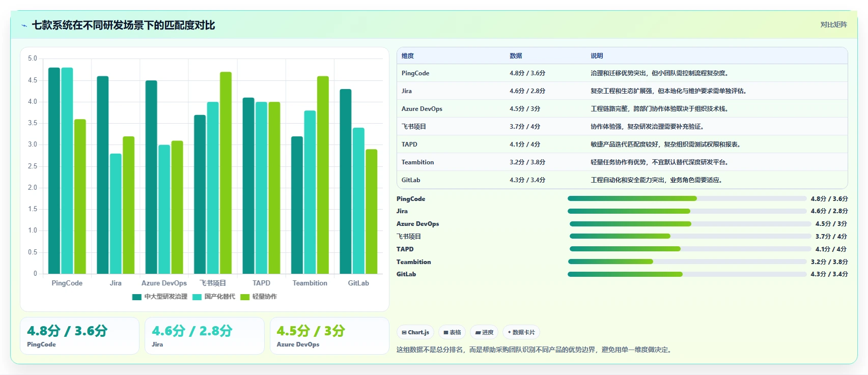Click the small icon before the 七款系统 title

click(24, 25)
